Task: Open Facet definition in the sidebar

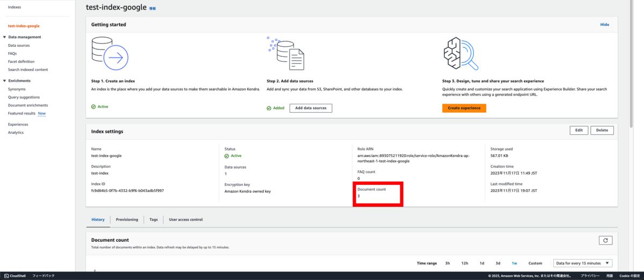Action: coord(21,62)
